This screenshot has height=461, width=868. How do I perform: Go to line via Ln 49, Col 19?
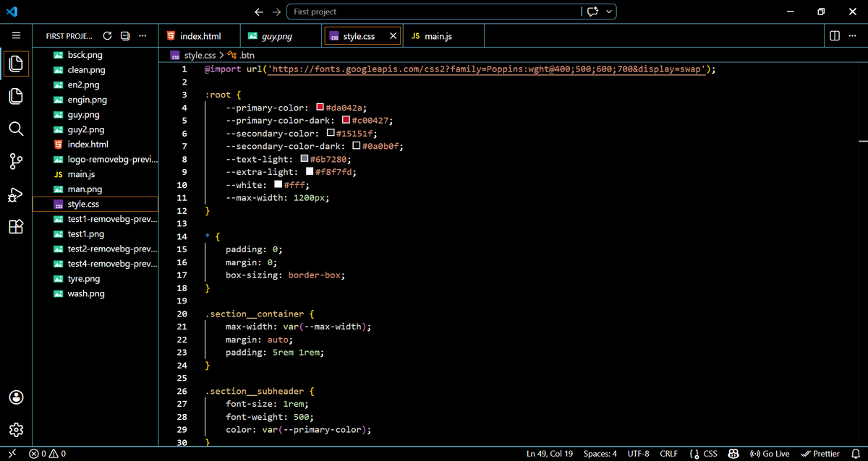(550, 453)
